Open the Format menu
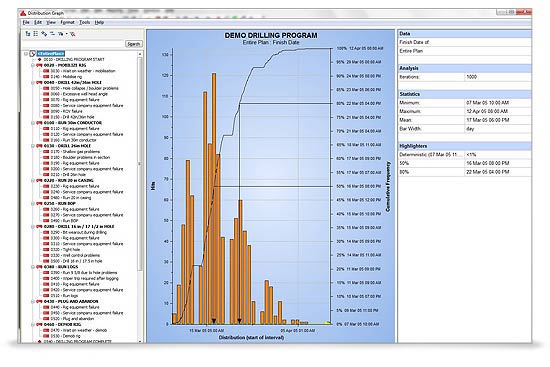Viewport: 550px width, 367px height. (67, 22)
